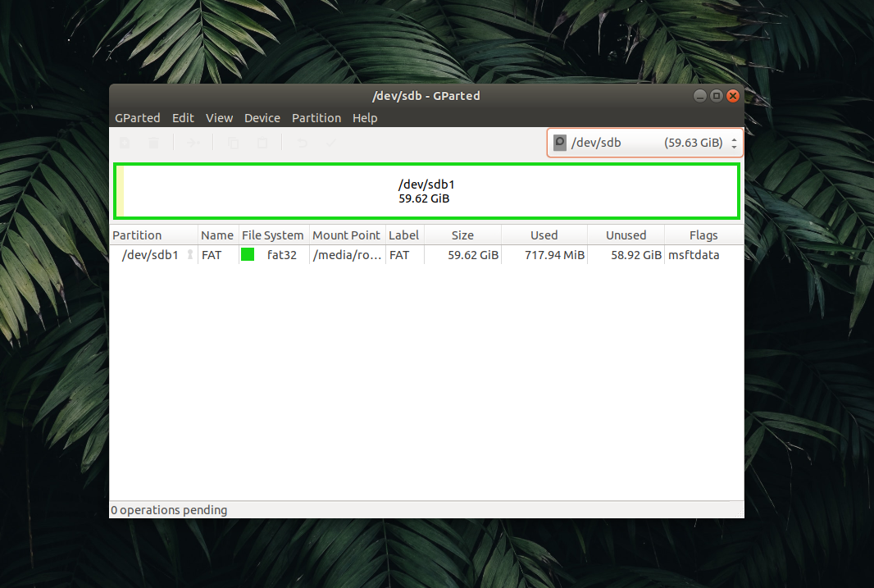
Task: Click the Flags column header
Action: pyautogui.click(x=703, y=235)
